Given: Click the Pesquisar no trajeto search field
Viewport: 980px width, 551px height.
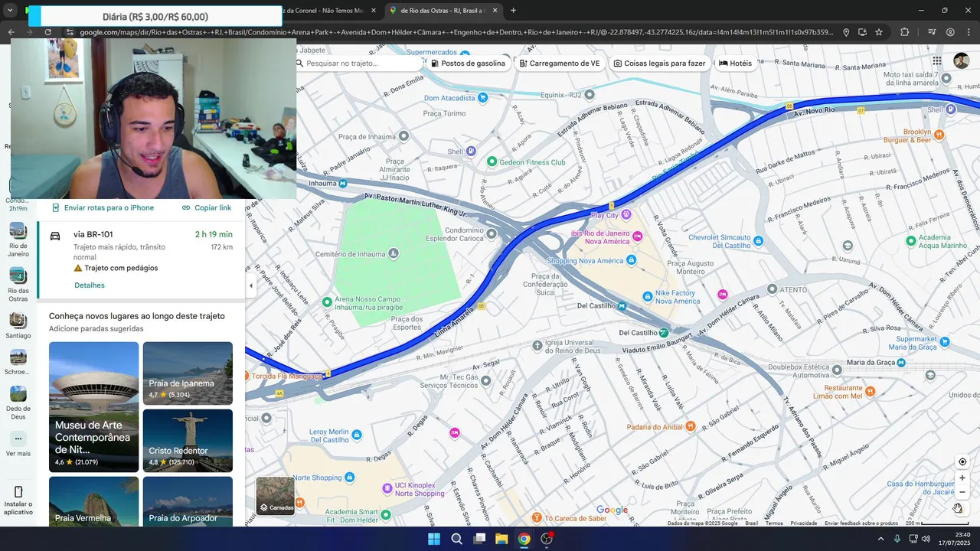Looking at the screenshot, I should (x=358, y=64).
